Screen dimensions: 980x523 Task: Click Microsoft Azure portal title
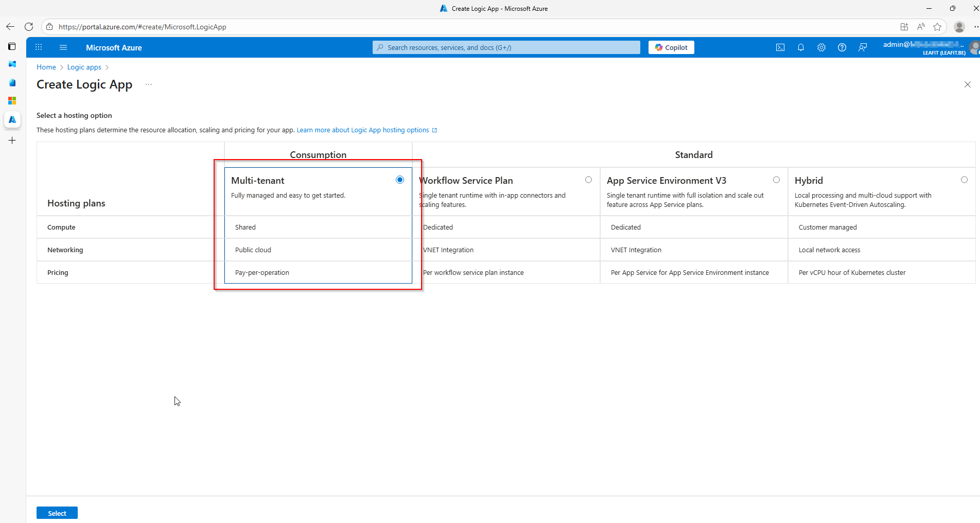pyautogui.click(x=114, y=47)
